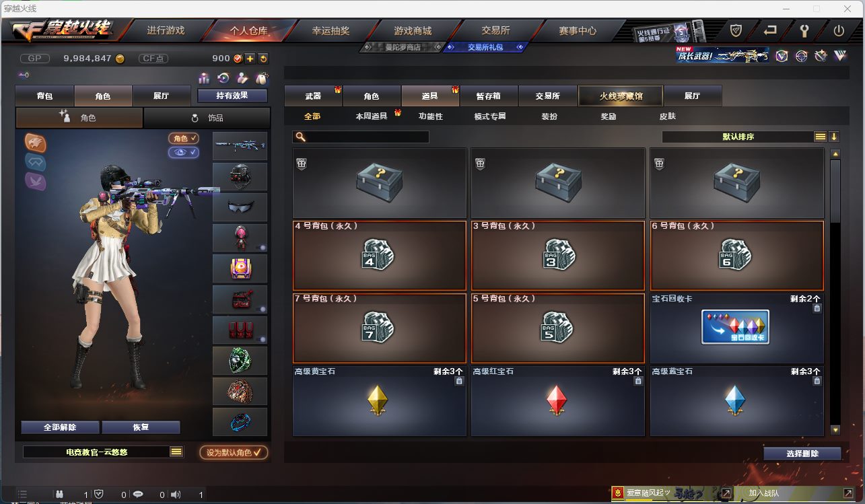Click the power exit icon

click(x=839, y=30)
